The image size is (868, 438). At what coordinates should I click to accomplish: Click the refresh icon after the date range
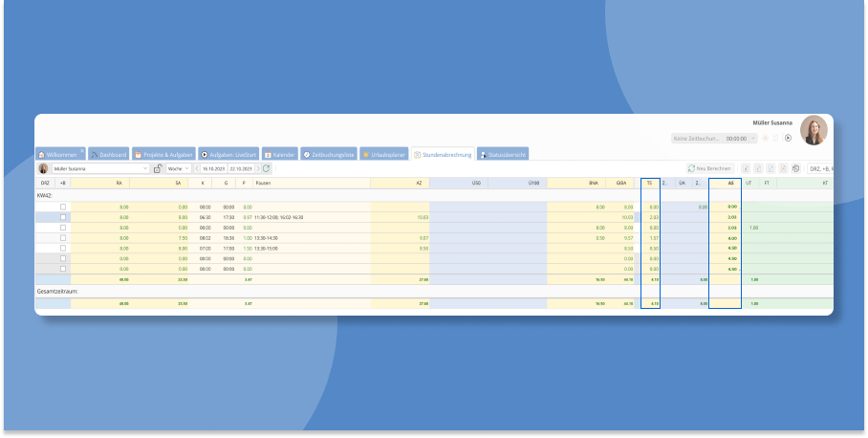click(x=266, y=168)
